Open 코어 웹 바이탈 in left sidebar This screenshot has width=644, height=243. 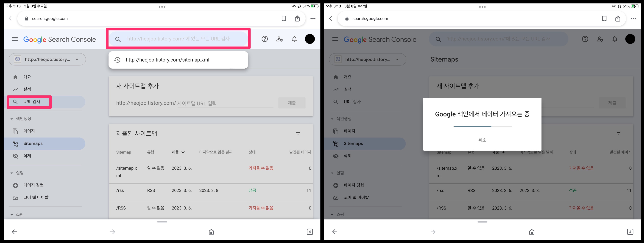pos(36,197)
